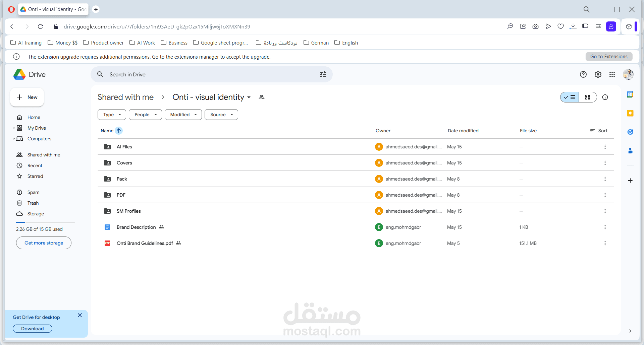Image resolution: width=644 pixels, height=345 pixels.
Task: Open Drive Settings gear icon
Action: [598, 74]
